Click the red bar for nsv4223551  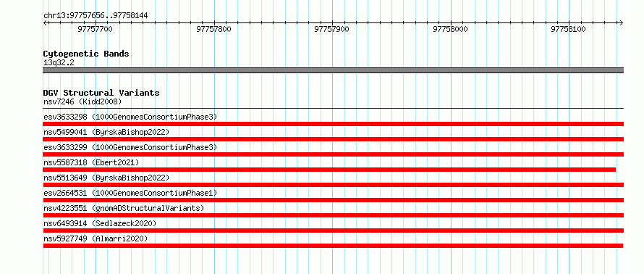(333, 215)
